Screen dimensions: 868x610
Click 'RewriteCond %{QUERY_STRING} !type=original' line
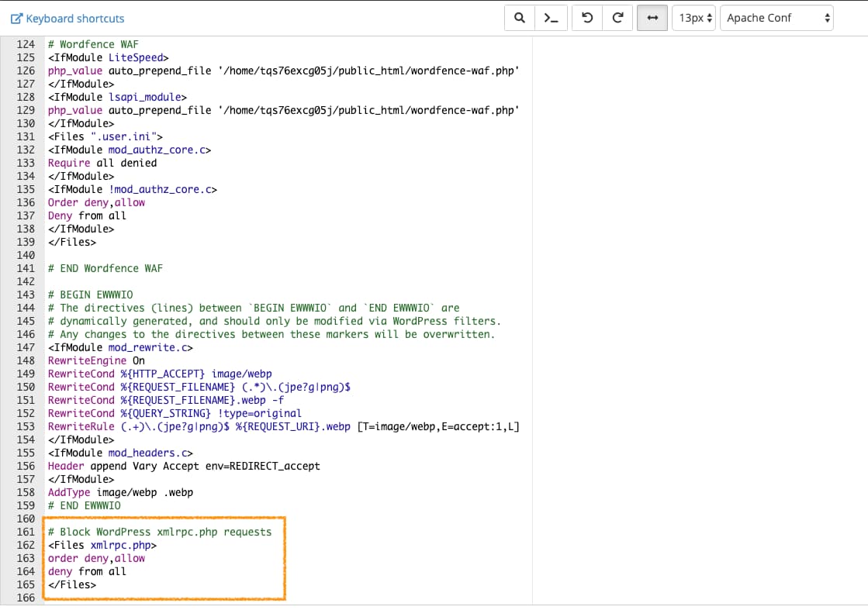pyautogui.click(x=175, y=413)
